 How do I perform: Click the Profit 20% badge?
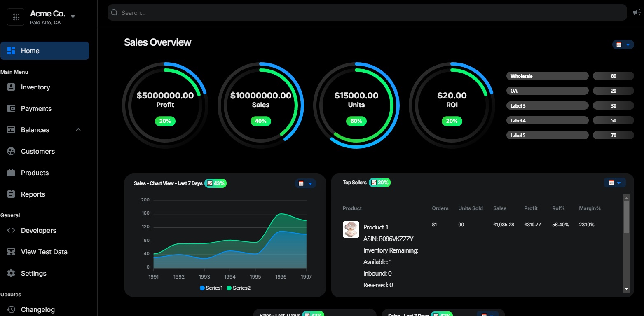[x=165, y=121]
